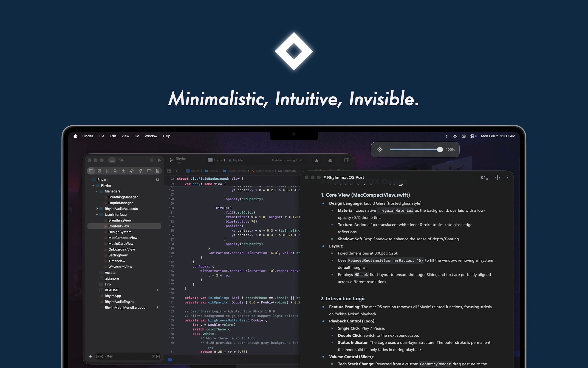Screen dimensions: 588x368
Task: Click the date and time in menu bar
Action: [x=498, y=136]
